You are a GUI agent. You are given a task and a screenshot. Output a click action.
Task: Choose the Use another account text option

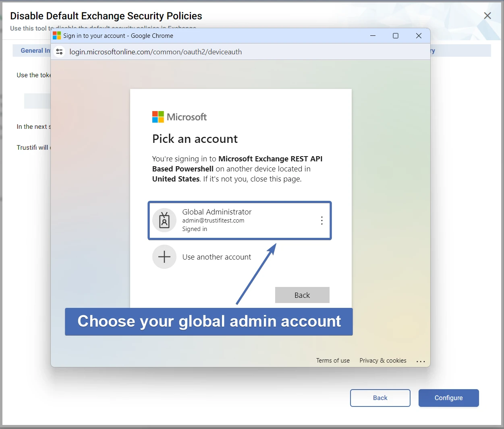click(216, 257)
